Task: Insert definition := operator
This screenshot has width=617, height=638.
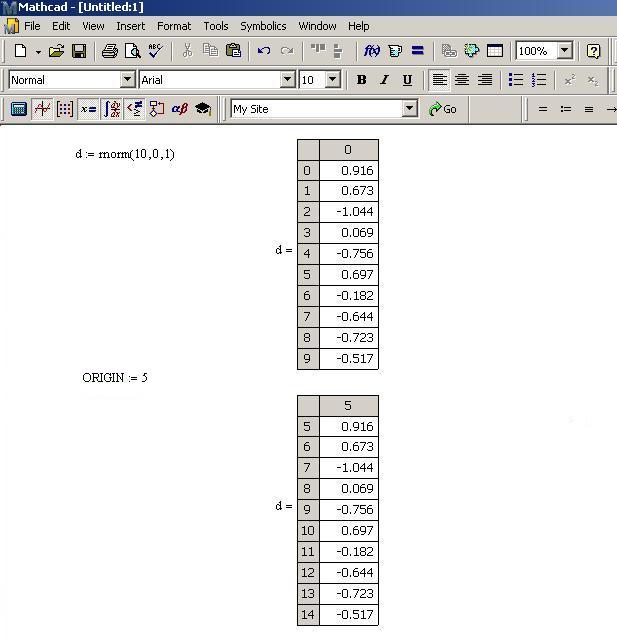Action: coord(566,109)
